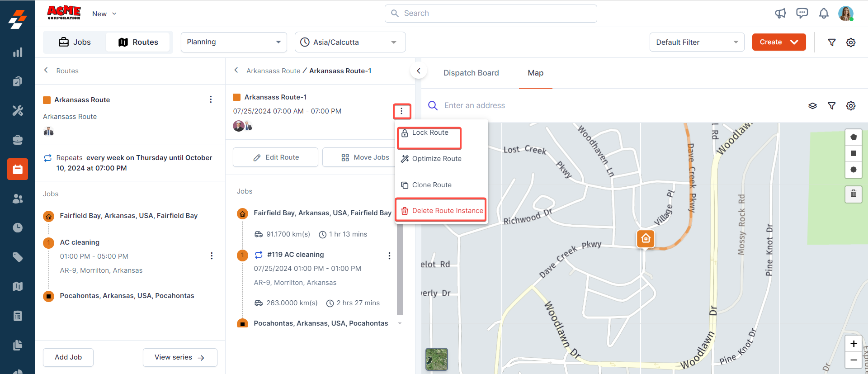Screen dimensions: 868x374
Task: Collapse the route panel with chevron
Action: point(419,71)
